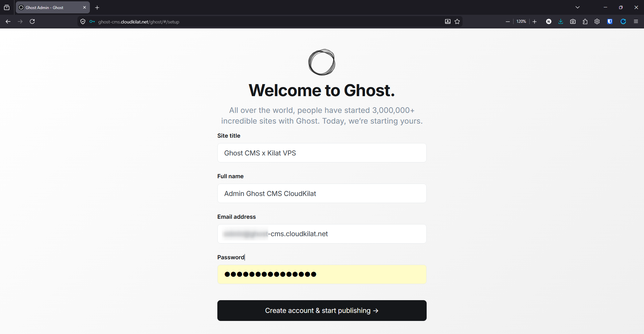Click the install page as app icon
Screen dimensions: 644x334
[x=448, y=21]
